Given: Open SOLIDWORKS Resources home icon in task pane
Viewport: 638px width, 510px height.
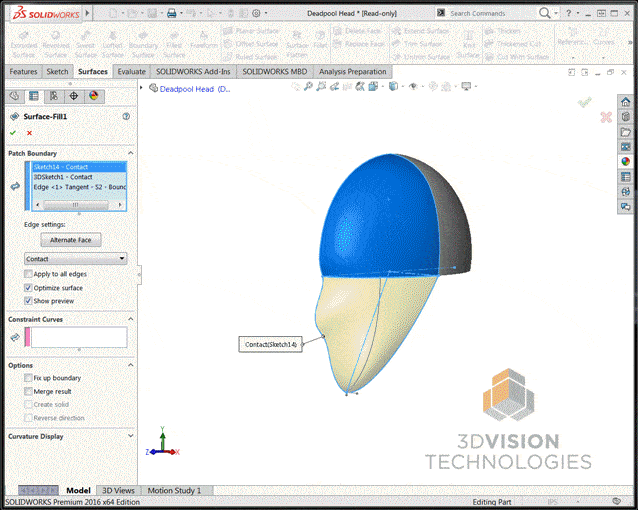Looking at the screenshot, I should [x=625, y=102].
